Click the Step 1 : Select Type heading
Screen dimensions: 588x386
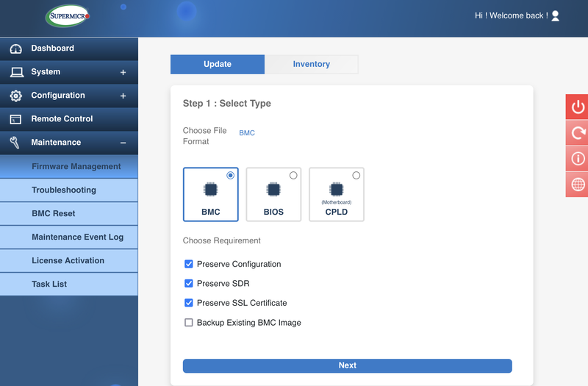click(x=227, y=104)
